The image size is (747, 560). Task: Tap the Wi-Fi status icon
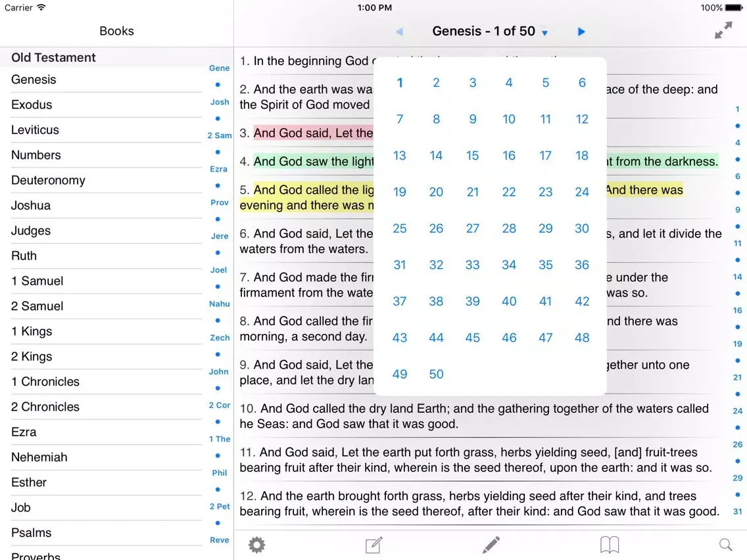click(x=41, y=7)
